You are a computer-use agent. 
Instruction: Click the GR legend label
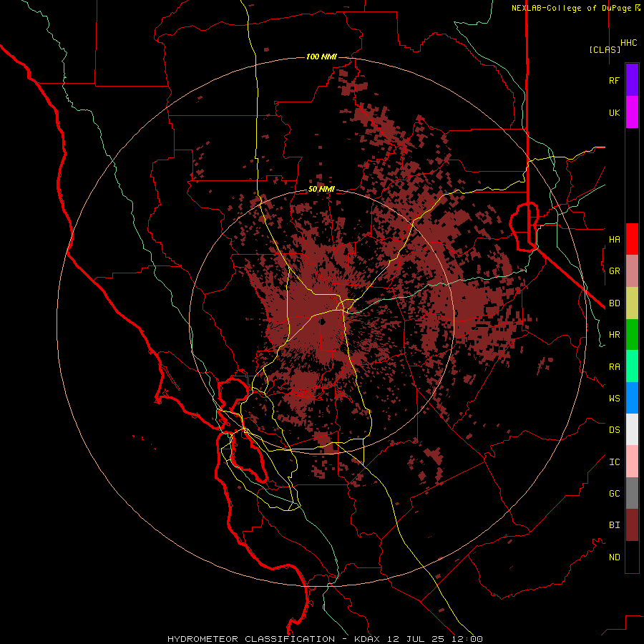pyautogui.click(x=614, y=271)
